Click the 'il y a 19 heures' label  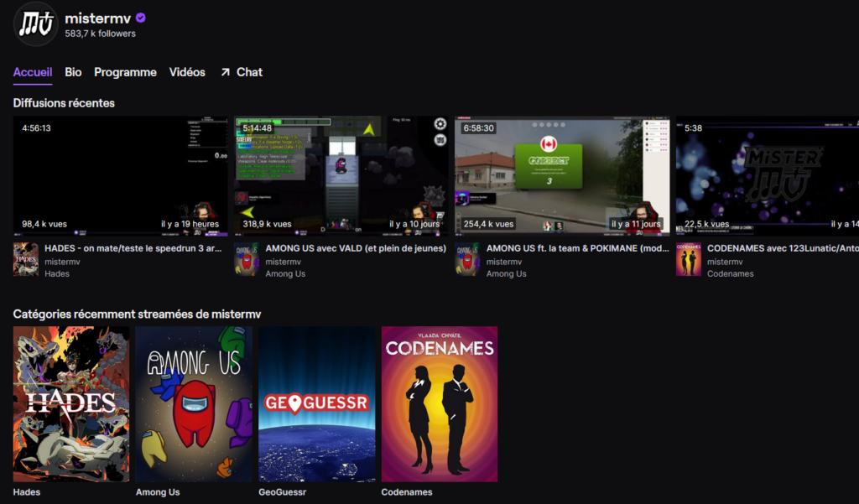[x=190, y=224]
